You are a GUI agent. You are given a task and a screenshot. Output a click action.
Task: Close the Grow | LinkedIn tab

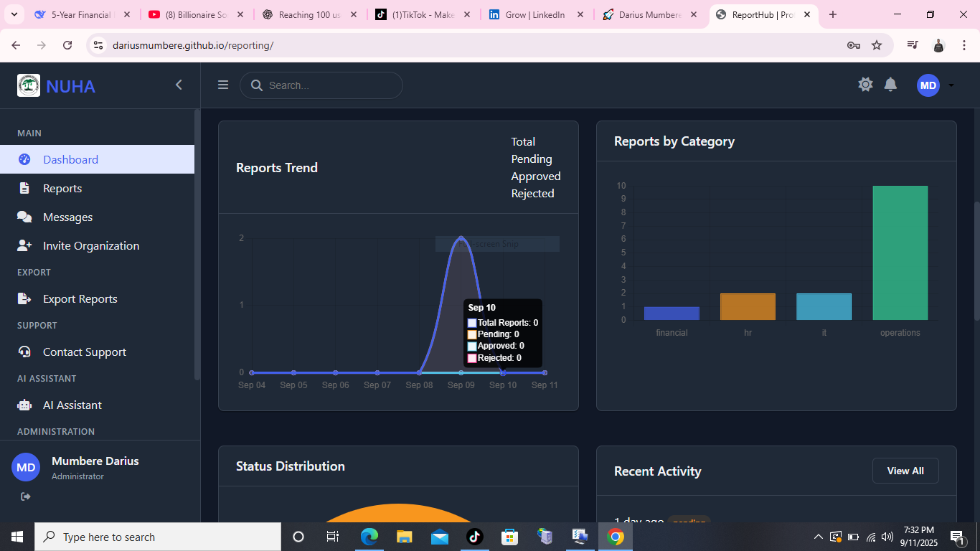click(580, 14)
